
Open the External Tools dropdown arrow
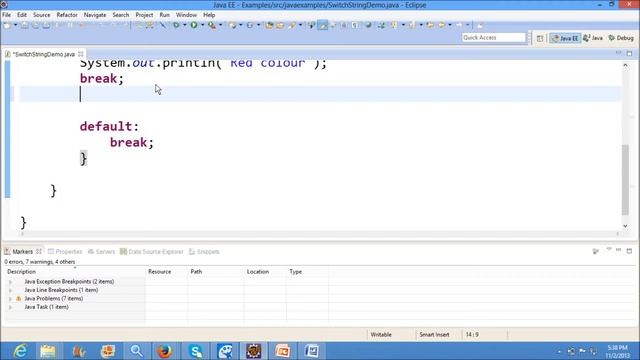[220, 25]
